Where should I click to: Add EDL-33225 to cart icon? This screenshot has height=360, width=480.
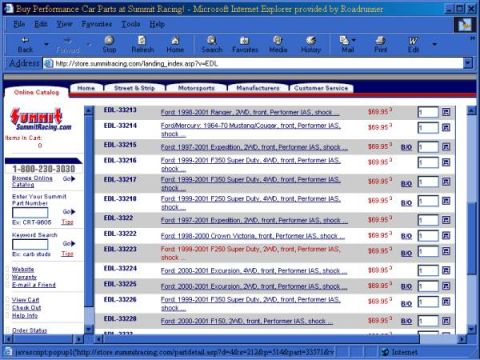tap(446, 286)
